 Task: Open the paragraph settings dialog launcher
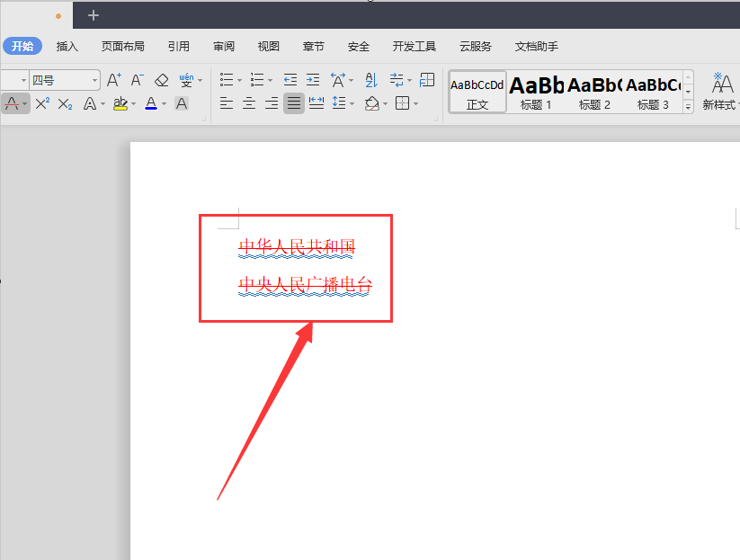pyautogui.click(x=435, y=120)
